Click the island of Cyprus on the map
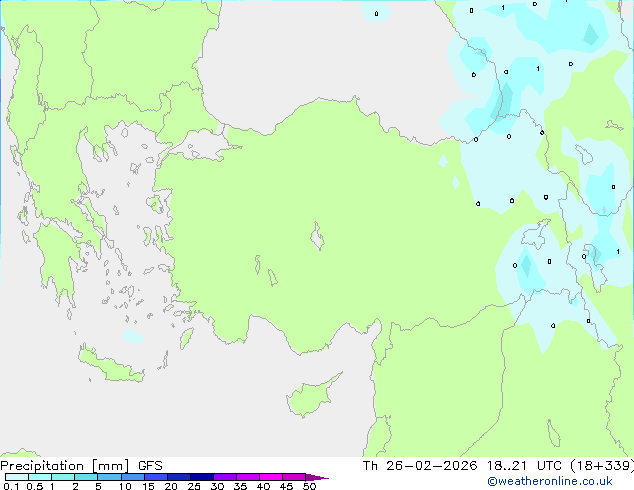The height and width of the screenshot is (490, 634). (x=311, y=397)
